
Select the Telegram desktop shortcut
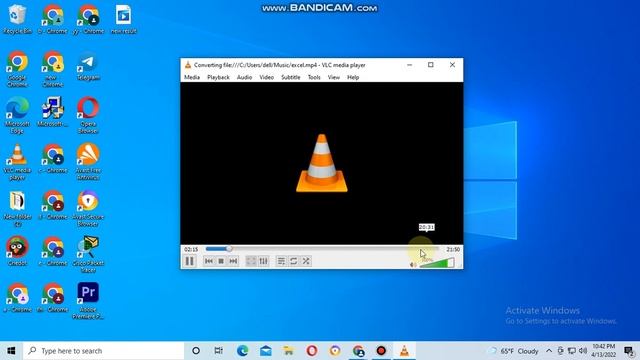(x=88, y=66)
